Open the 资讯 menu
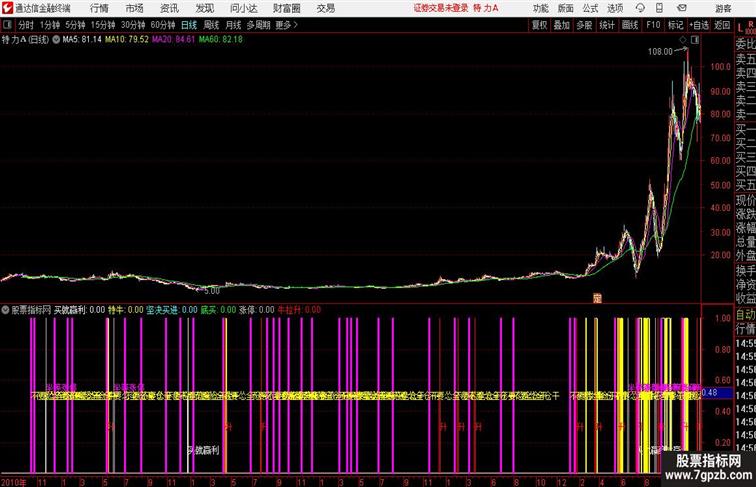The width and height of the screenshot is (756, 487). [169, 8]
